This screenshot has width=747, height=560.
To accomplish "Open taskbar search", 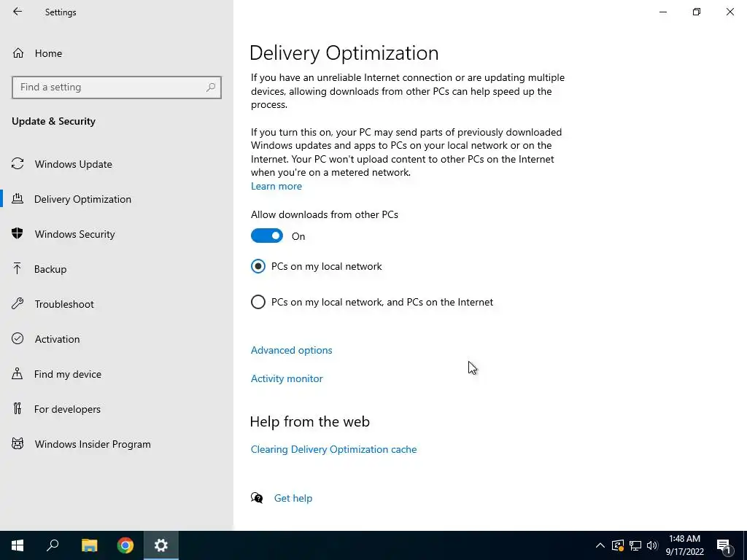I will click(53, 545).
